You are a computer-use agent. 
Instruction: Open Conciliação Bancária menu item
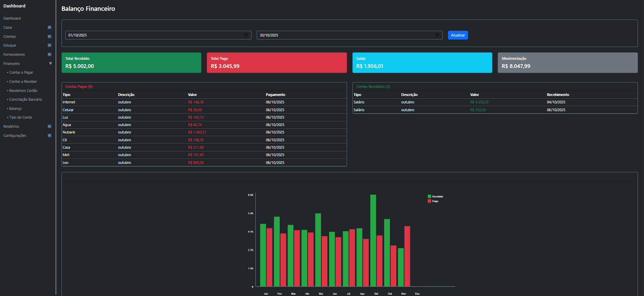coord(25,99)
